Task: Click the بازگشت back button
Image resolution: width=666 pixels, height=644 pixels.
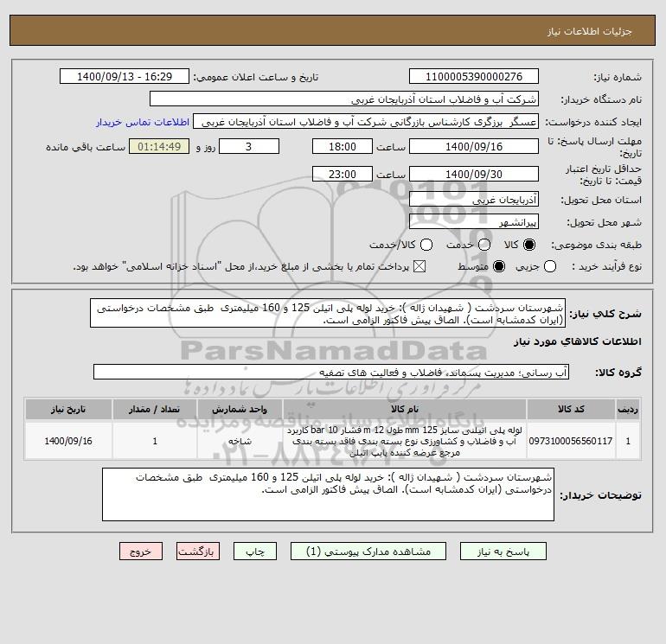Action: pos(198,552)
